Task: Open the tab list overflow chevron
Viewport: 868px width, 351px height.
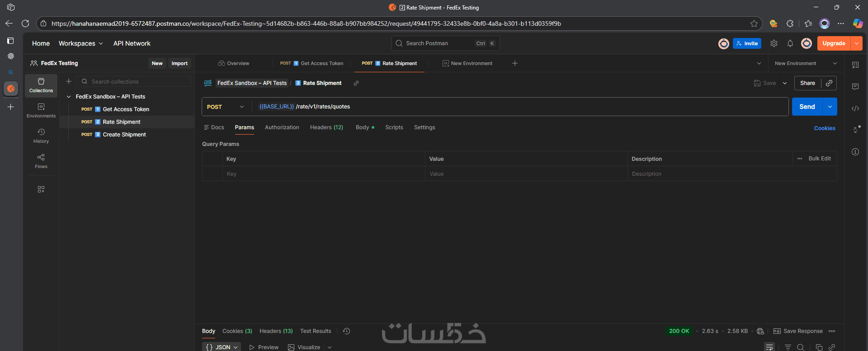Action: (759, 63)
